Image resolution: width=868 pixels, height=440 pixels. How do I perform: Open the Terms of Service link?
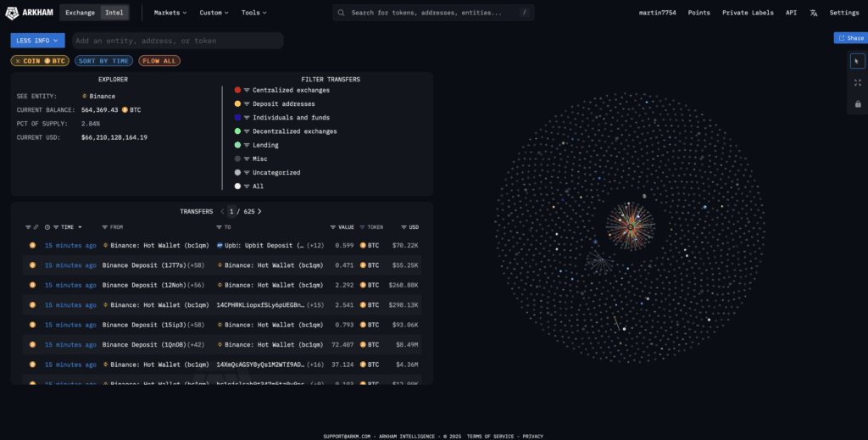click(490, 437)
